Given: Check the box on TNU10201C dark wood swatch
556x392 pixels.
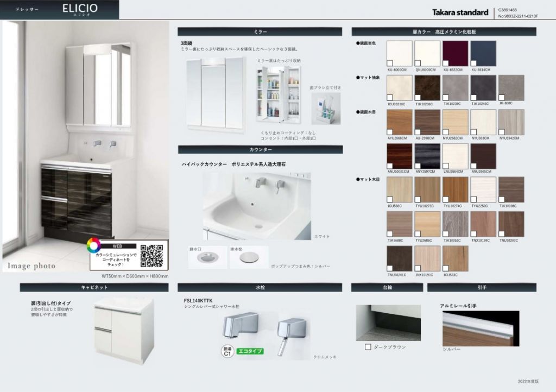Looking at the screenshot, I should click(390, 268).
